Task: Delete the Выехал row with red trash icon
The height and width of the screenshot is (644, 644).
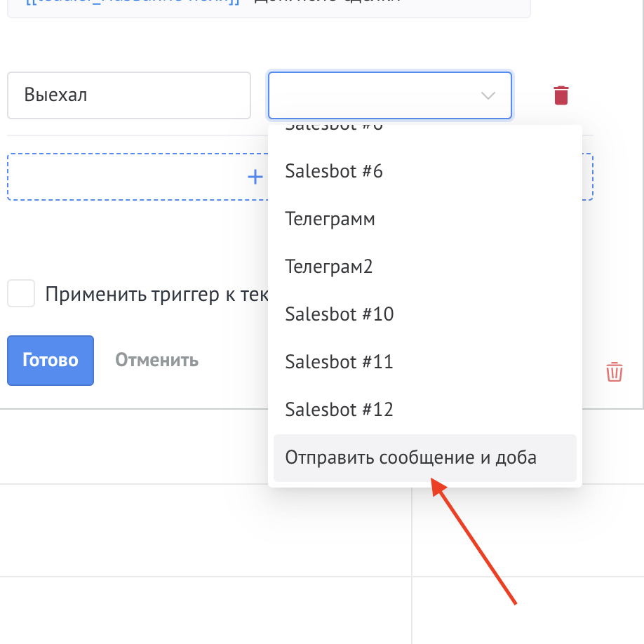Action: pyautogui.click(x=561, y=95)
